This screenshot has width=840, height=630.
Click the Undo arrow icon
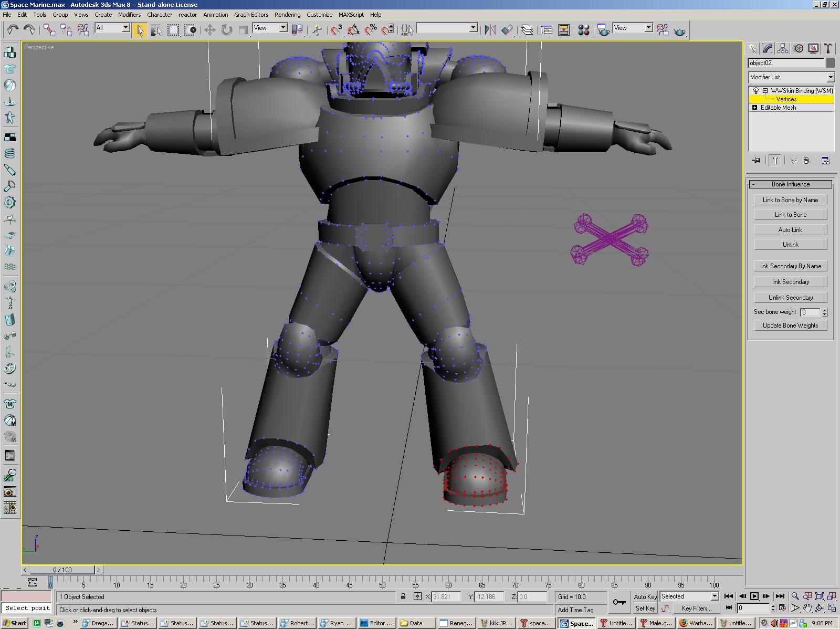[12, 30]
